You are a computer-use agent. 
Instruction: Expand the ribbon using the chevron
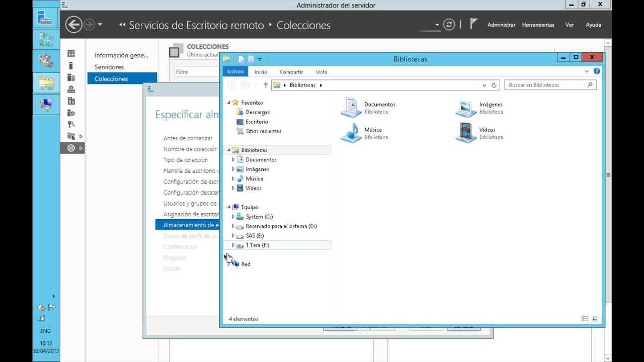click(x=587, y=71)
